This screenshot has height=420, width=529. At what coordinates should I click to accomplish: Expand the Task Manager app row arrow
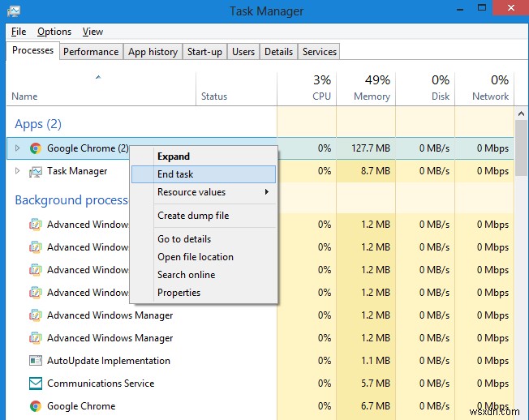pos(17,171)
